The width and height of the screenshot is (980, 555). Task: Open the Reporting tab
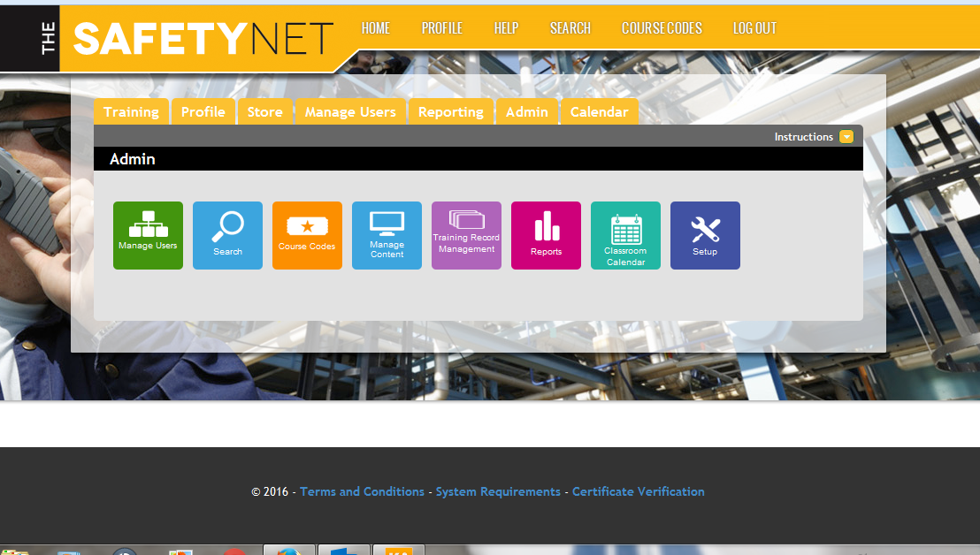tap(450, 111)
